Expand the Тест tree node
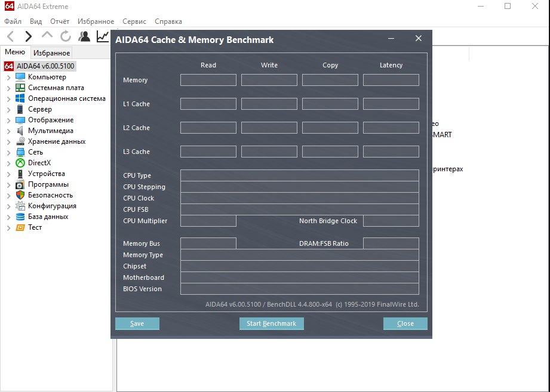 (x=9, y=228)
